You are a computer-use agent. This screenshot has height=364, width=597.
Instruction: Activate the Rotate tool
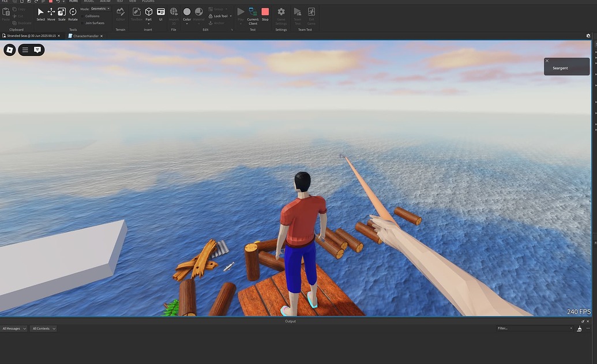click(73, 14)
